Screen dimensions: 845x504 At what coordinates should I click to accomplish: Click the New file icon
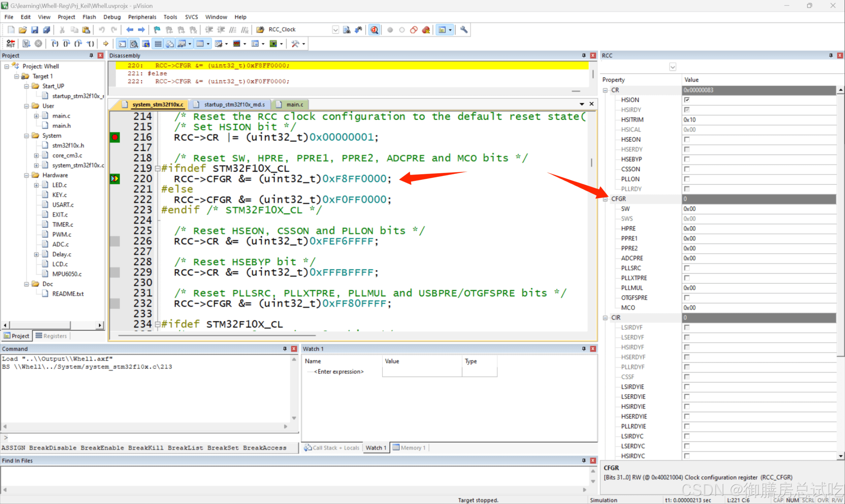(11, 30)
